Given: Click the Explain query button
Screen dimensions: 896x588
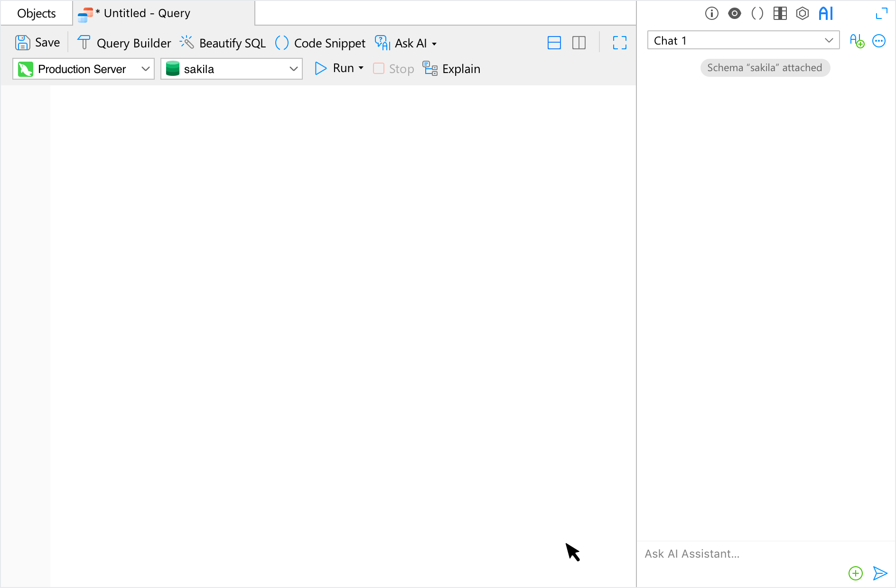Looking at the screenshot, I should [451, 69].
